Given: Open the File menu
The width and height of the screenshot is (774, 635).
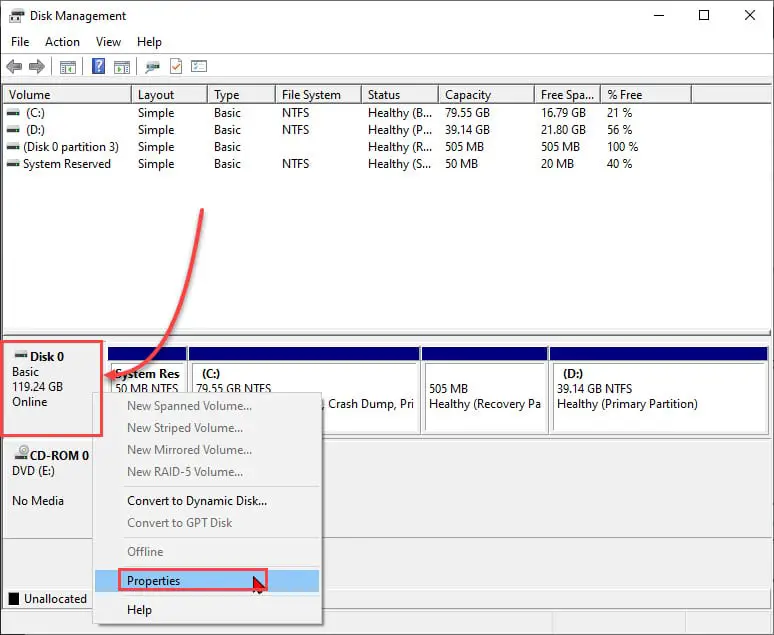Looking at the screenshot, I should (x=20, y=42).
